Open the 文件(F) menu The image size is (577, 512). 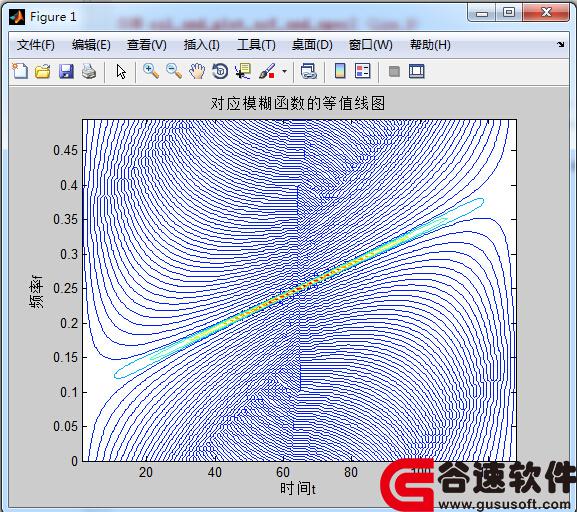coord(36,45)
